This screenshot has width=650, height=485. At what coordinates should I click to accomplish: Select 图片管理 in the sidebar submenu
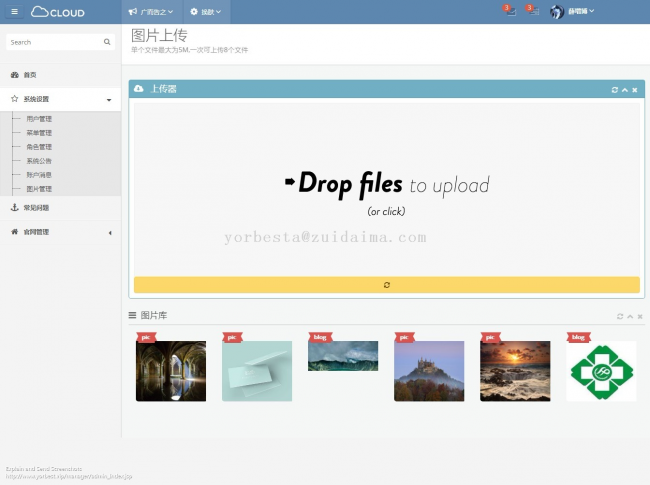39,188
